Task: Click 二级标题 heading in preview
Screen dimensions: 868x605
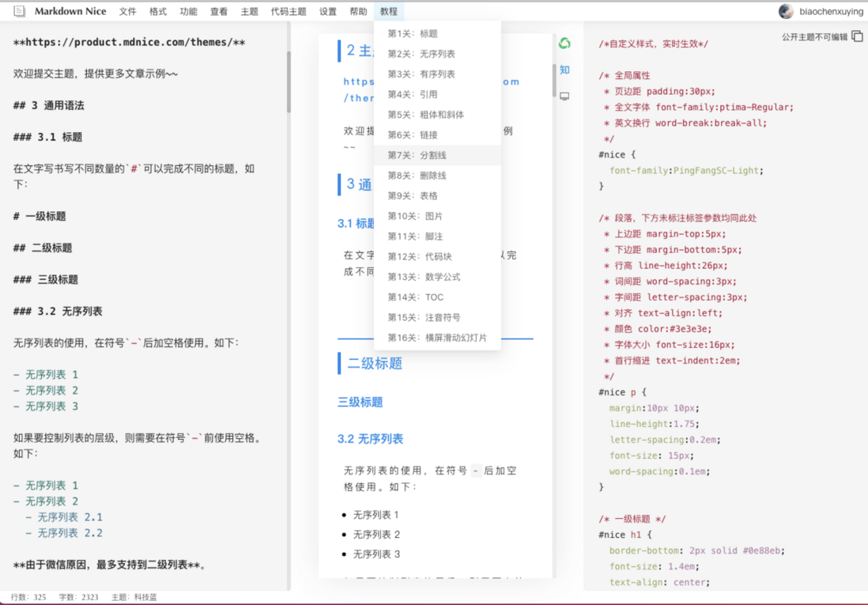Action: coord(374,364)
